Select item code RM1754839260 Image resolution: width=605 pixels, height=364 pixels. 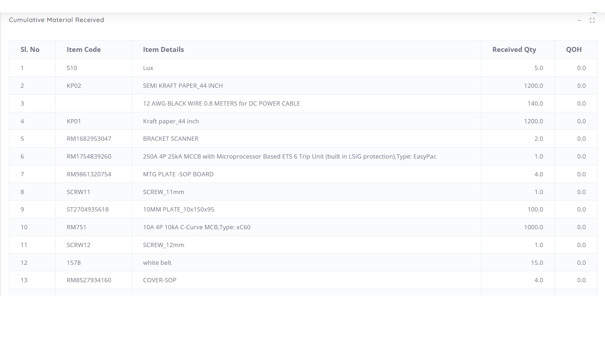pos(89,156)
